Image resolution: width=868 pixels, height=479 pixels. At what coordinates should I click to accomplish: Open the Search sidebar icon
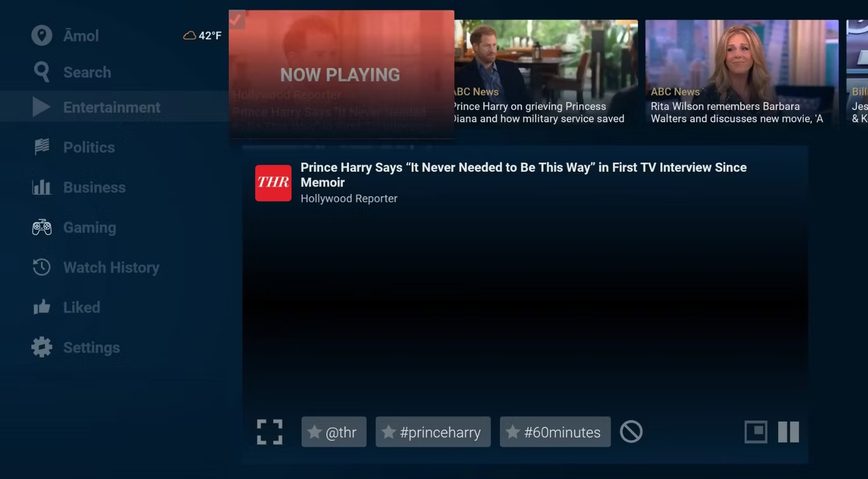pos(41,72)
